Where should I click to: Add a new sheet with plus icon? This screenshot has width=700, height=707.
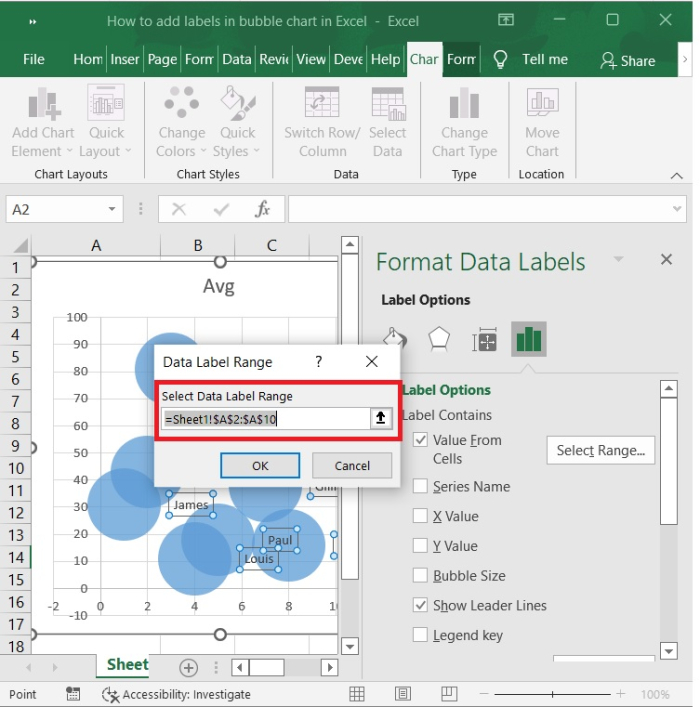coord(189,668)
